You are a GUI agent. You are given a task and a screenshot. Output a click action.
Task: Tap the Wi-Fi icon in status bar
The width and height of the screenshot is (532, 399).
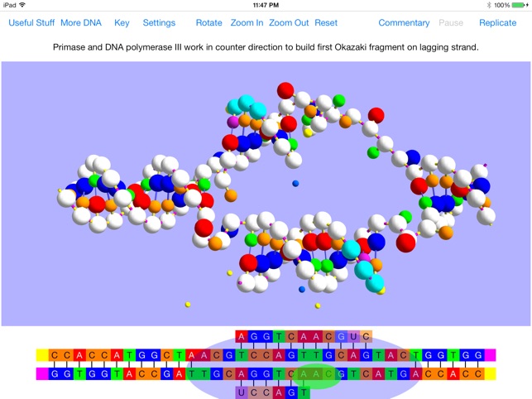click(x=22, y=5)
